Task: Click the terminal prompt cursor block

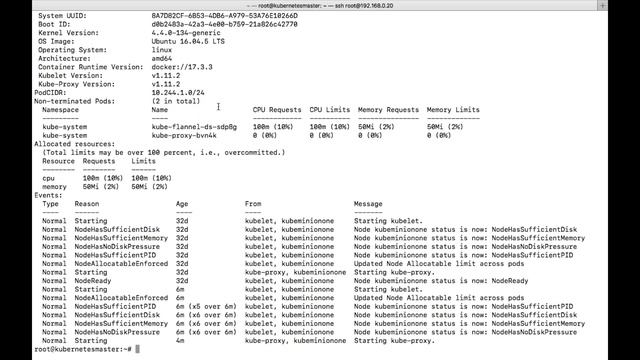Action: pos(138,349)
